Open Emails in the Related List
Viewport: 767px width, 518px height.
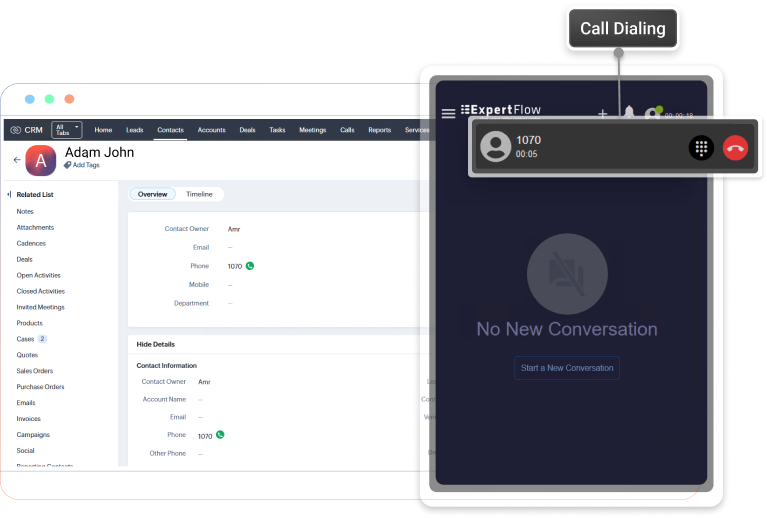26,403
